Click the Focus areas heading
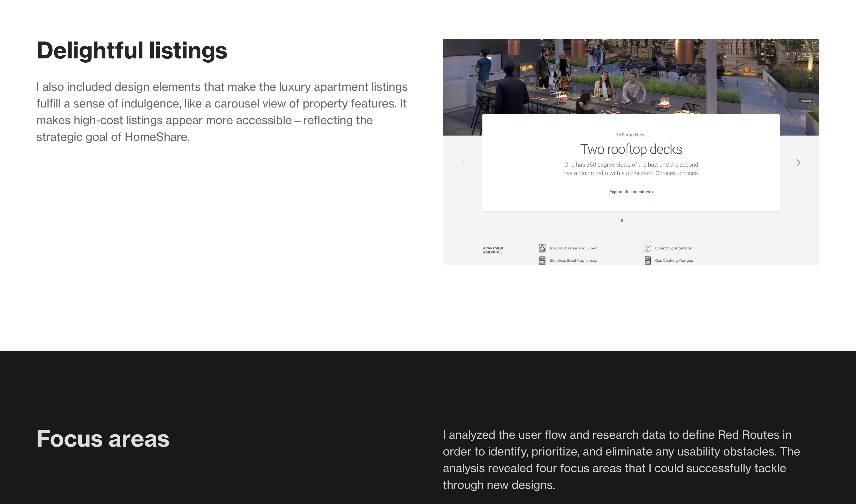 [x=103, y=439]
